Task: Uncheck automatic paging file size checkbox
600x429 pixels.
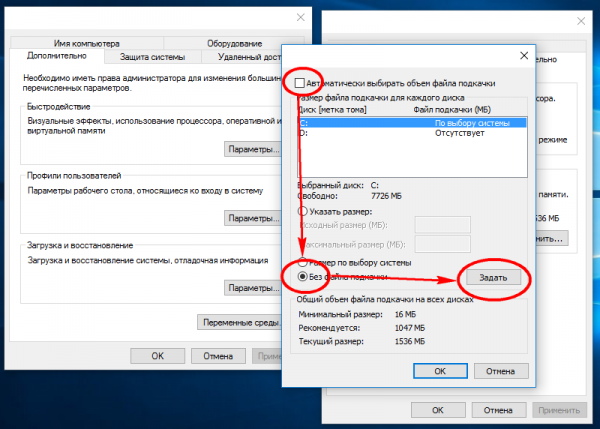Action: tap(300, 83)
